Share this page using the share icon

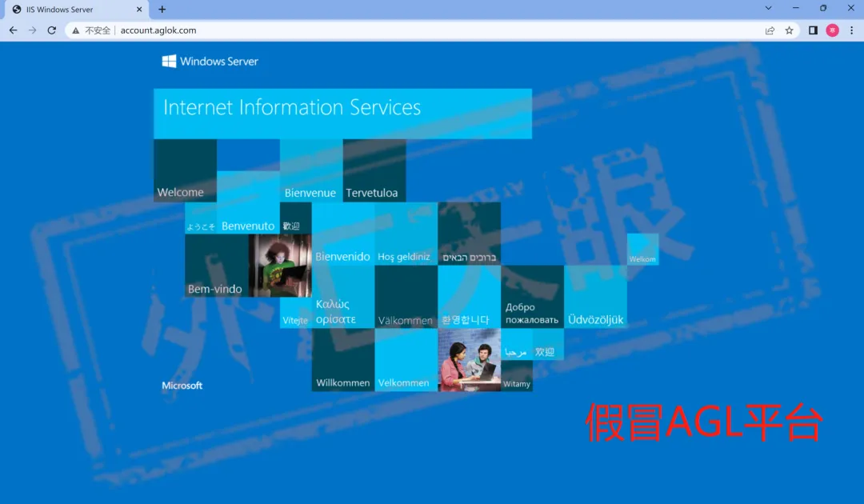coord(770,30)
